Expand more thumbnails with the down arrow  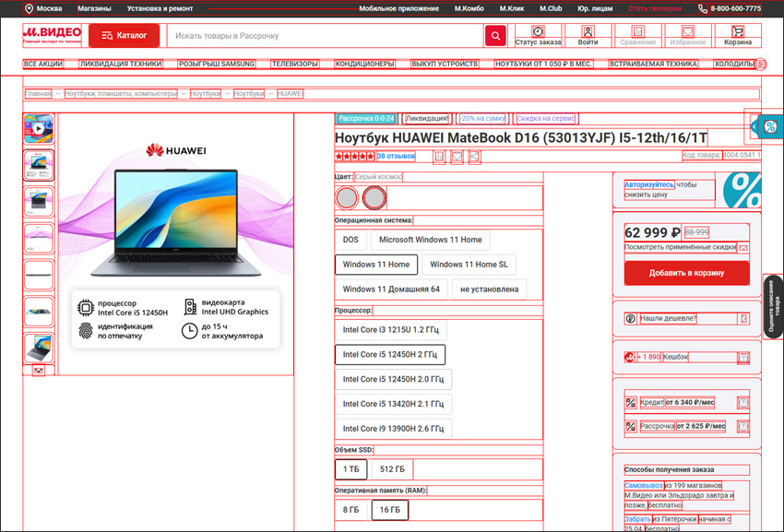click(x=39, y=371)
